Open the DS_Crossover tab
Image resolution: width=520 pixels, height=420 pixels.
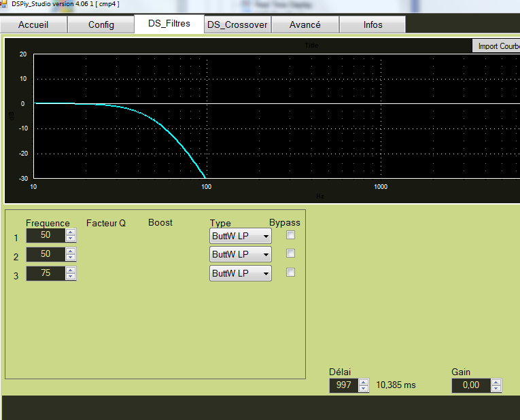coord(237,24)
